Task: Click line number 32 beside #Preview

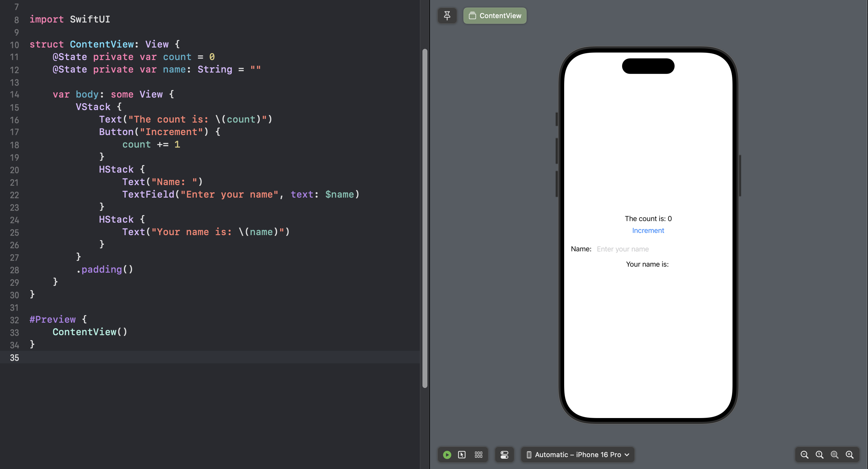Action: 14,320
